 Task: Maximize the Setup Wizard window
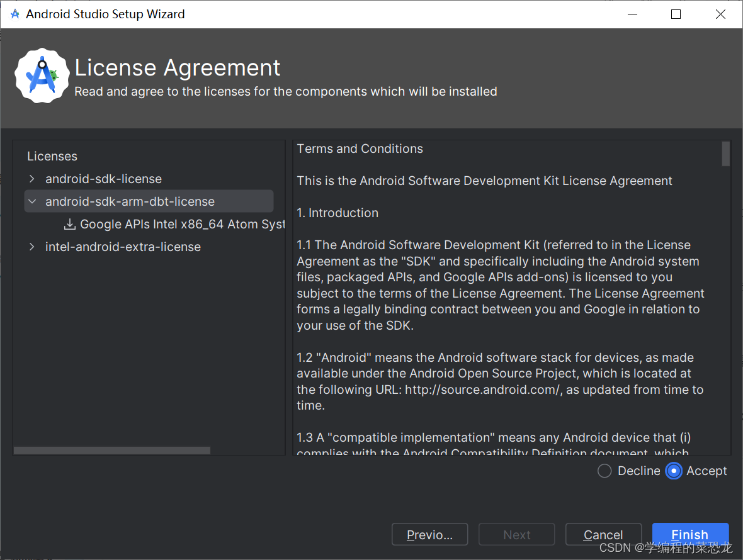point(676,14)
